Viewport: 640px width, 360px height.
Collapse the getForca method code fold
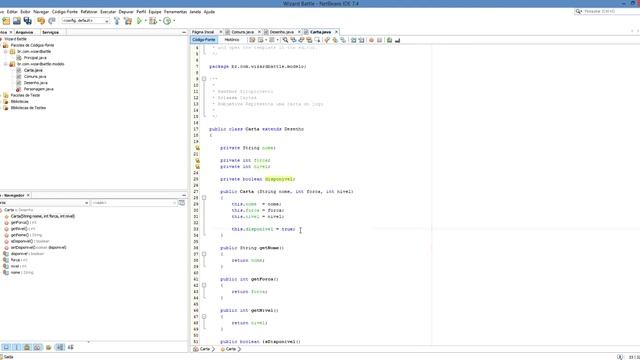pyautogui.click(x=204, y=285)
